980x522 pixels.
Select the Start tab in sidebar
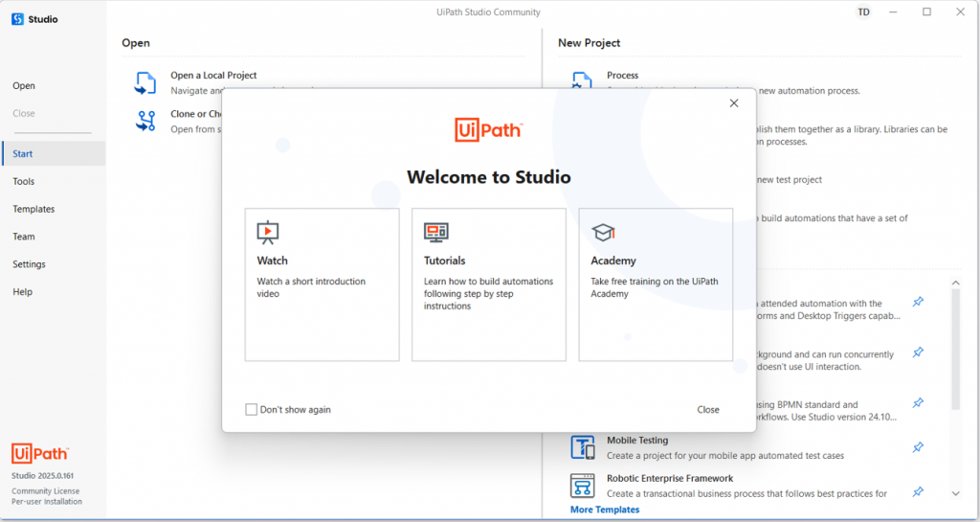point(54,154)
